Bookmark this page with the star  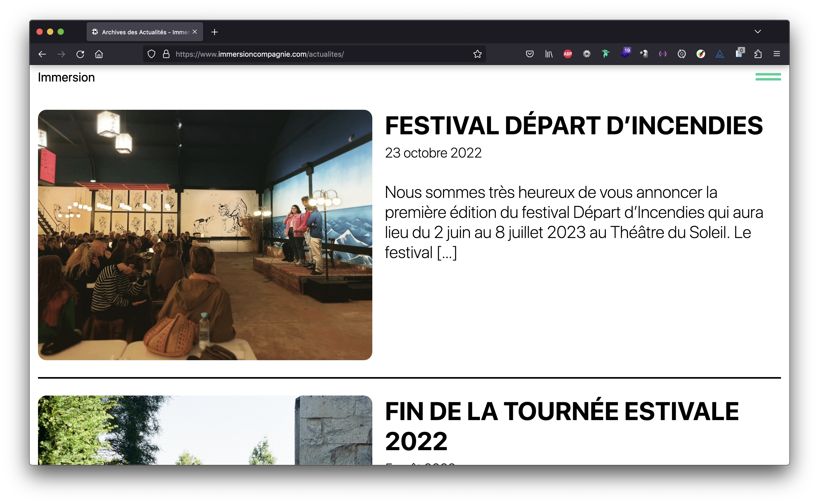click(x=478, y=54)
